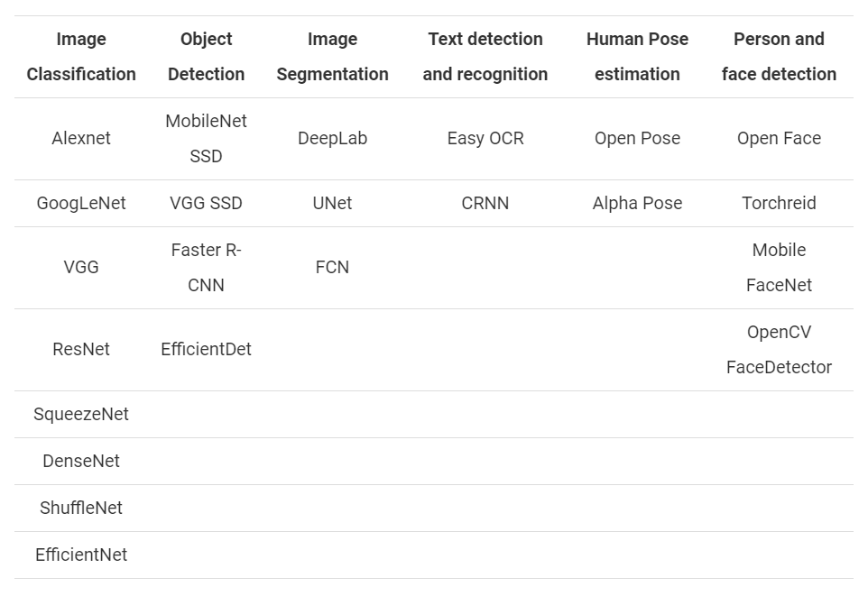
Task: Click the Open Pose entry
Action: click(637, 138)
